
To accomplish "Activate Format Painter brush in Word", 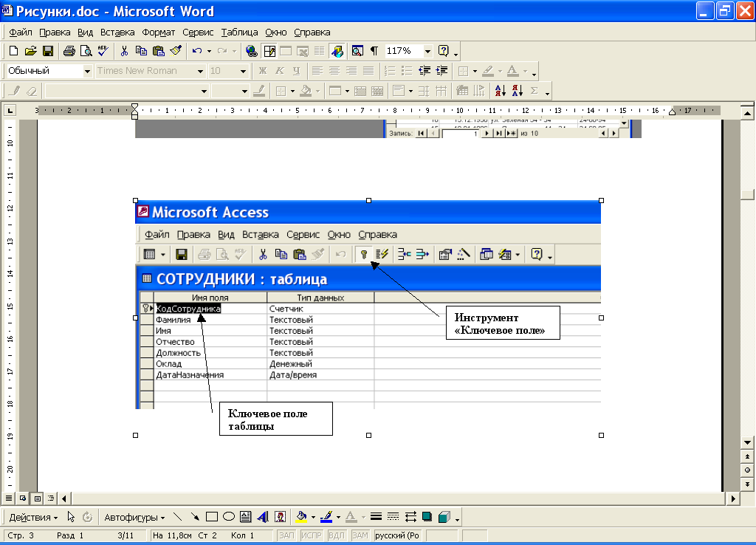I will (x=176, y=51).
